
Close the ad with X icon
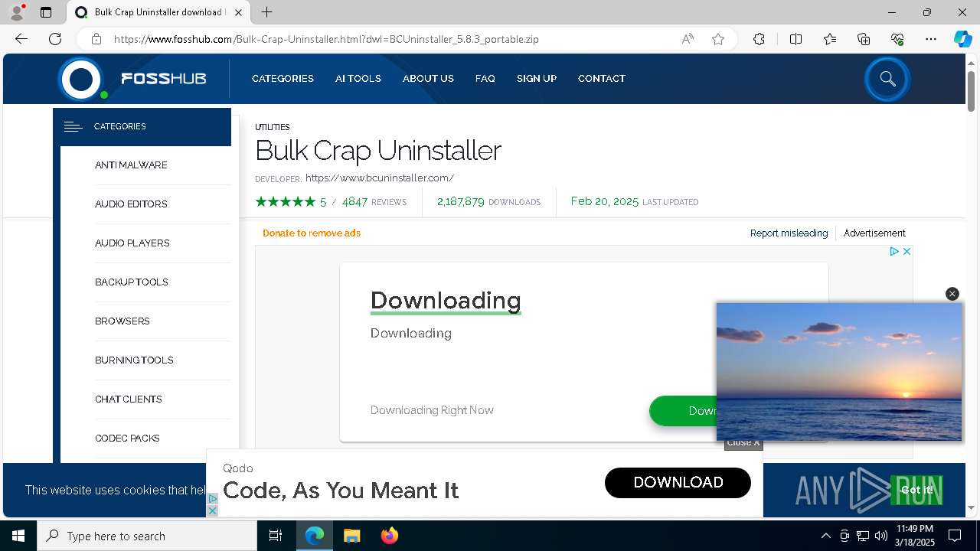pyautogui.click(x=906, y=251)
